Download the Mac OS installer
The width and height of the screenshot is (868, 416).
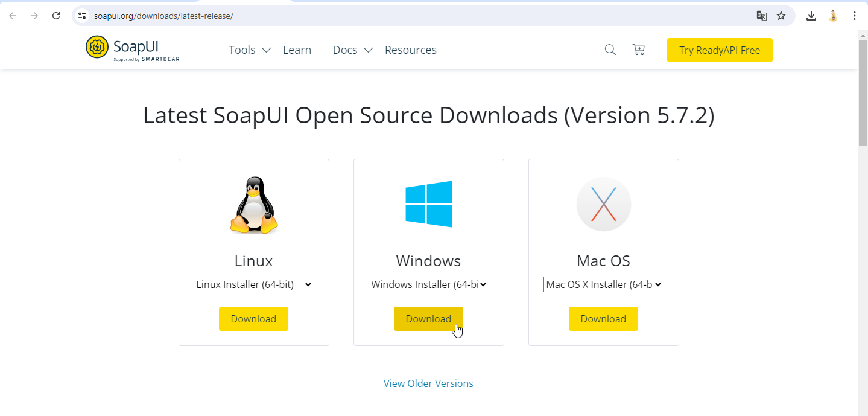click(x=603, y=319)
